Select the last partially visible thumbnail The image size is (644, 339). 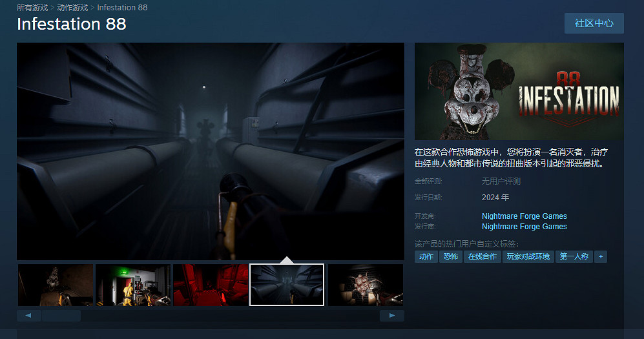366,285
